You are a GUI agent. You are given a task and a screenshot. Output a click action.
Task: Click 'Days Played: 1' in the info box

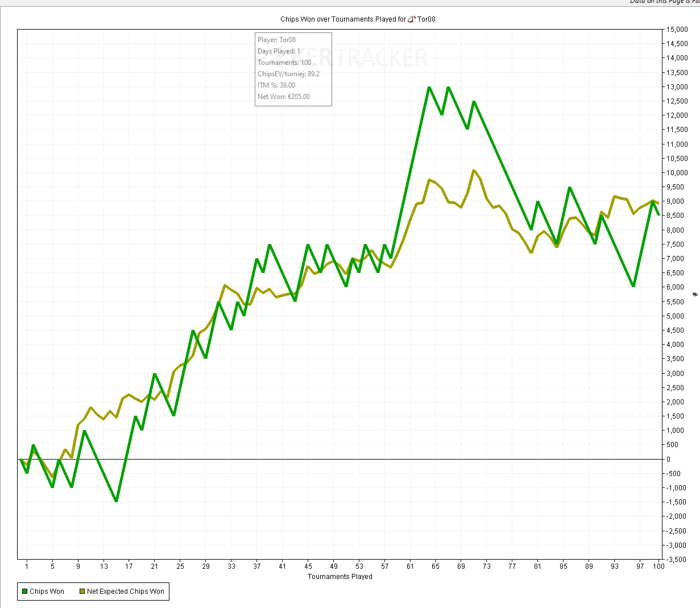tap(279, 51)
